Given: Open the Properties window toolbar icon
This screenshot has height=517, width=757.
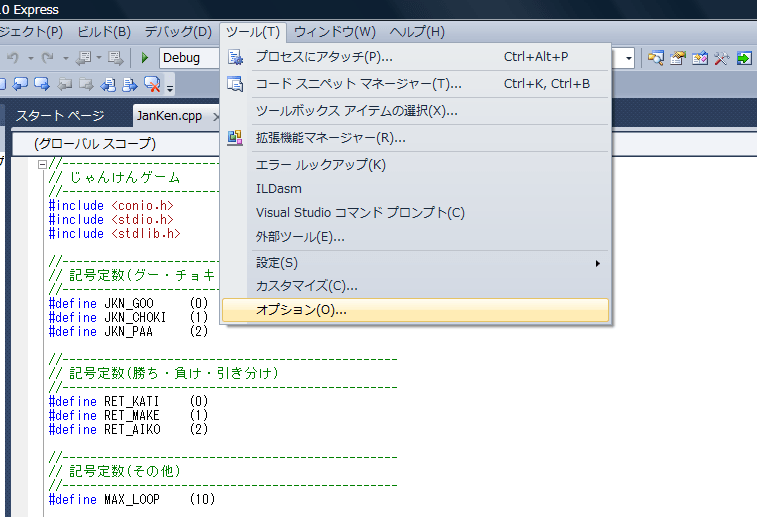Looking at the screenshot, I should coord(678,58).
